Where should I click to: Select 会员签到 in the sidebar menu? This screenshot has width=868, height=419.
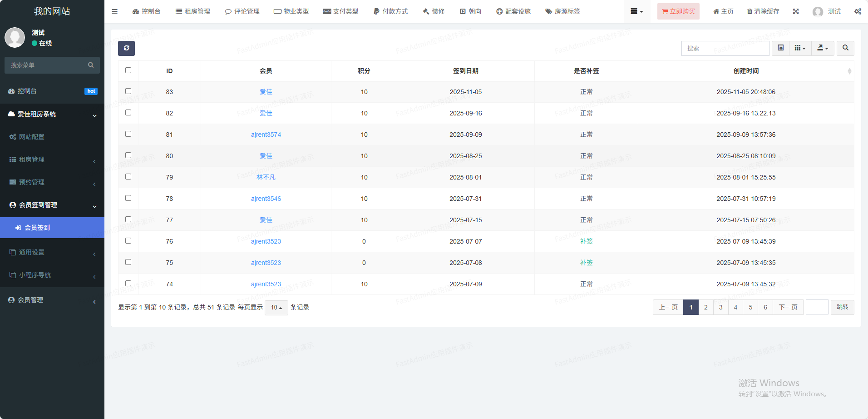[37, 228]
